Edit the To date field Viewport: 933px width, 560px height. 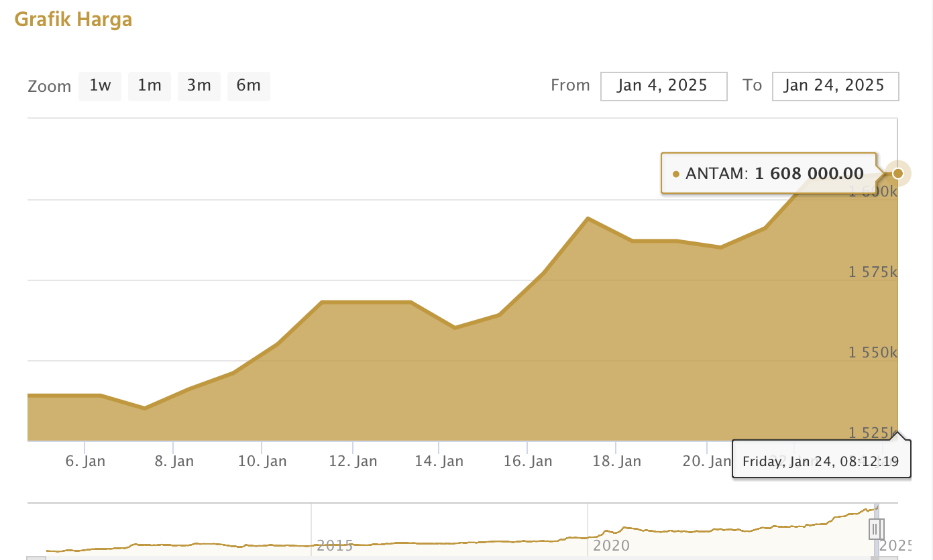[x=836, y=86]
